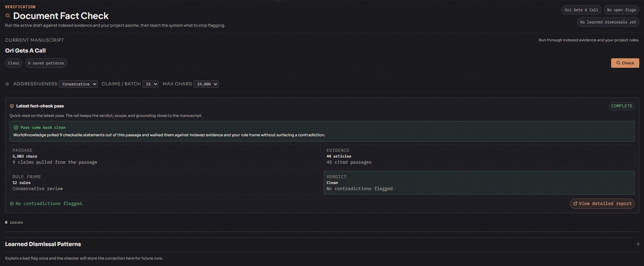Image resolution: width=644 pixels, height=266 pixels.
Task: Click the shield icon by Latest fact-check pass
Action: coord(12,106)
